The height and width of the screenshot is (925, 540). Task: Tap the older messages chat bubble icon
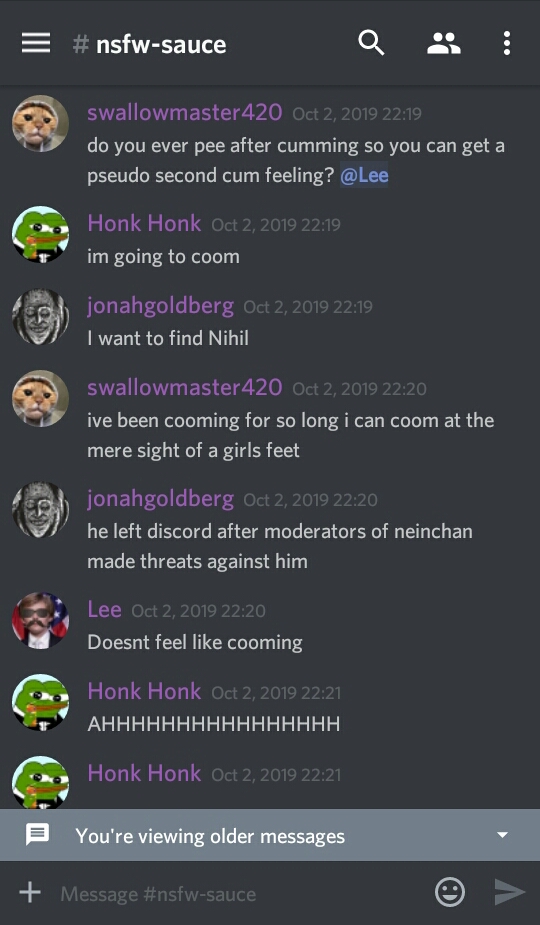37,835
